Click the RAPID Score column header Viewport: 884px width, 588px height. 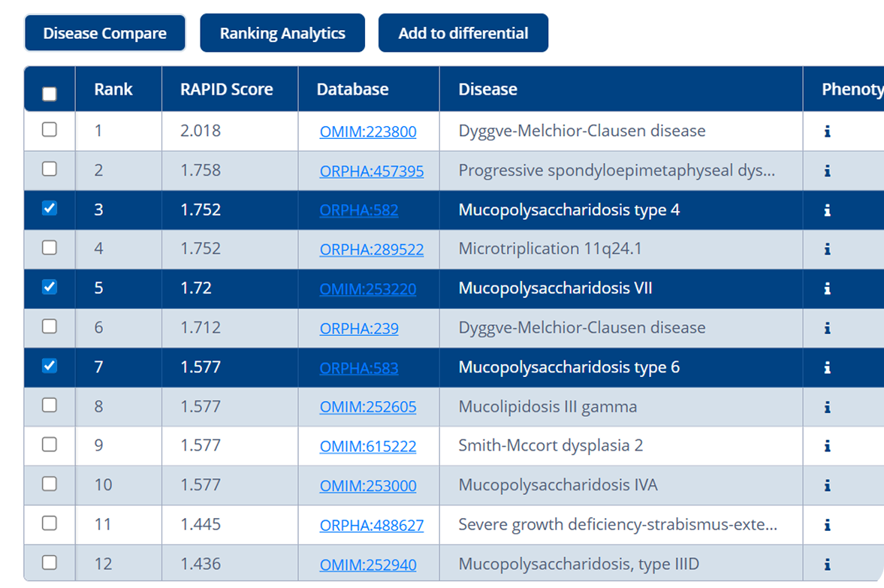pos(227,89)
